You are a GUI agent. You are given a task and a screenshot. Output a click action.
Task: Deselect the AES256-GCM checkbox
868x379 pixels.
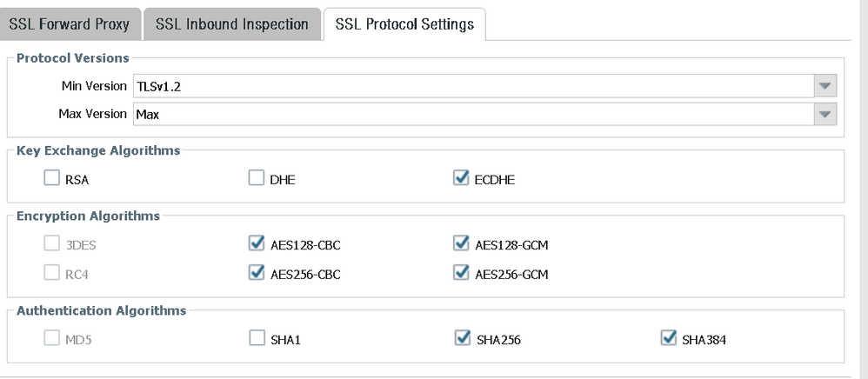point(461,274)
